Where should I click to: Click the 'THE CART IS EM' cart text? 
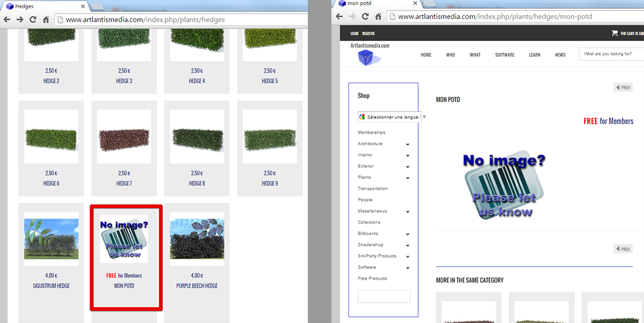pyautogui.click(x=632, y=33)
